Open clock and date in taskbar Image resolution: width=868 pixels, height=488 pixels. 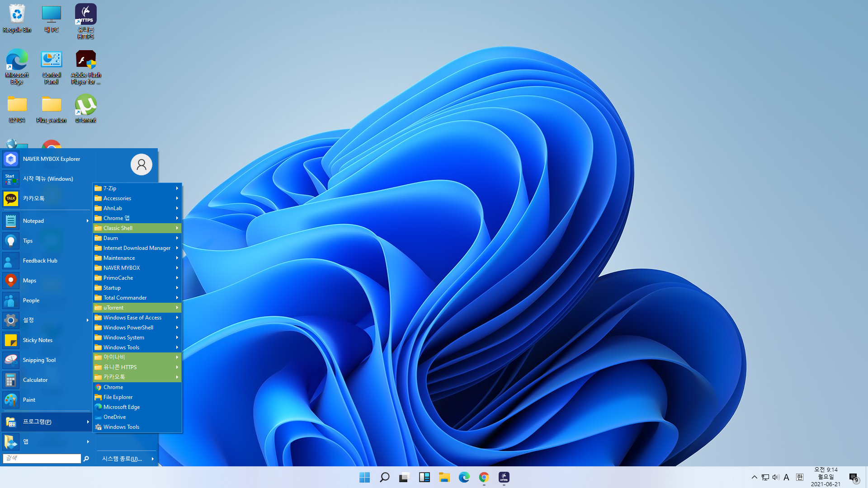(826, 477)
